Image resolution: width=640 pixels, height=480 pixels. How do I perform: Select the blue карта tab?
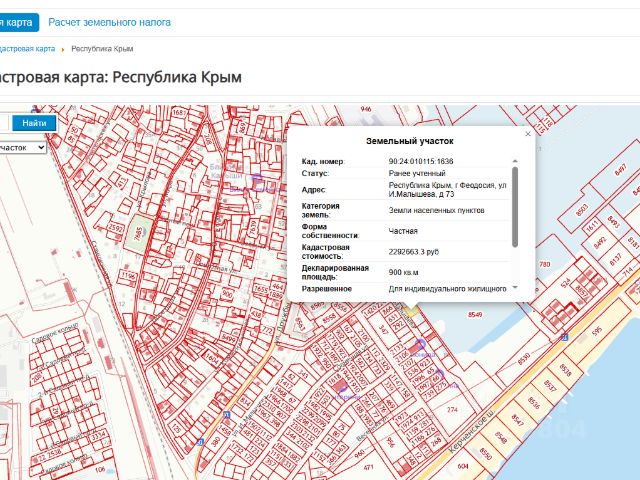[19, 22]
